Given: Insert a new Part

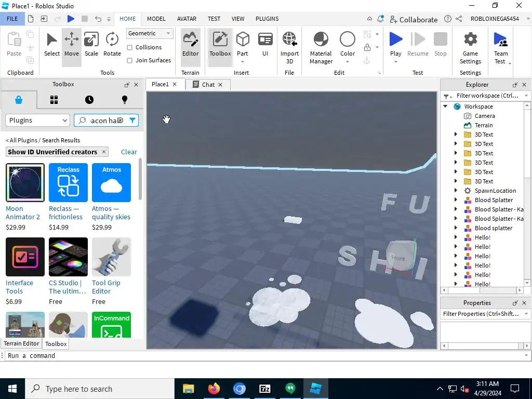Looking at the screenshot, I should point(243,44).
